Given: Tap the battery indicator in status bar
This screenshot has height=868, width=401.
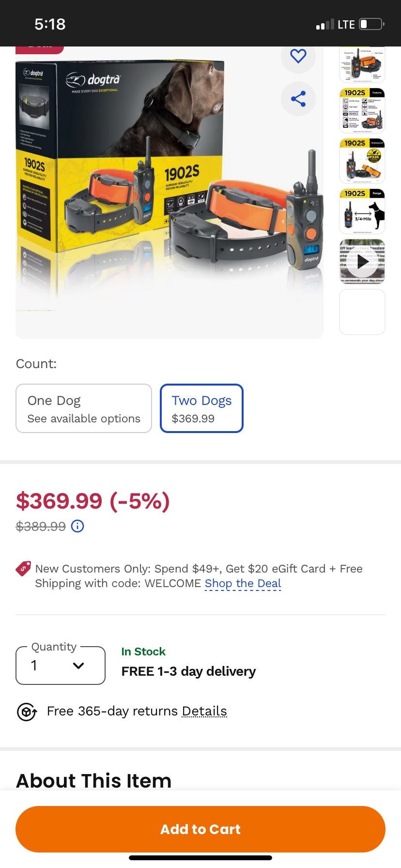Looking at the screenshot, I should click(x=371, y=24).
